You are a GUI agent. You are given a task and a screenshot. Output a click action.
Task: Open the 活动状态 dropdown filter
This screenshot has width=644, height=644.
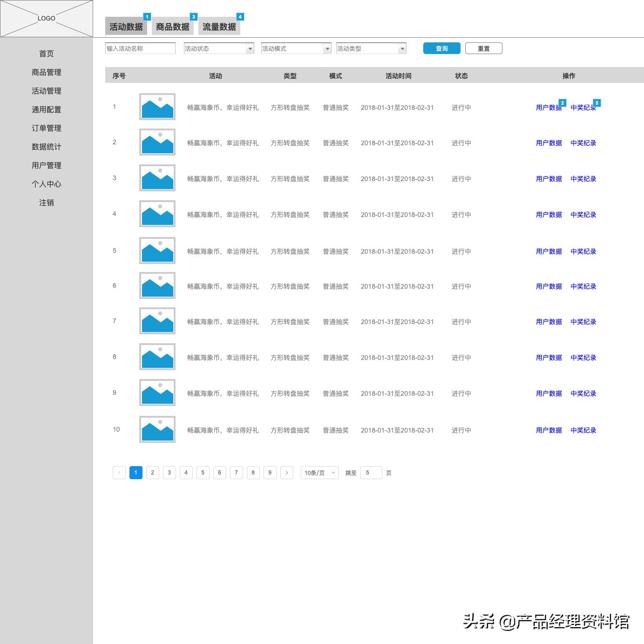coord(218,48)
